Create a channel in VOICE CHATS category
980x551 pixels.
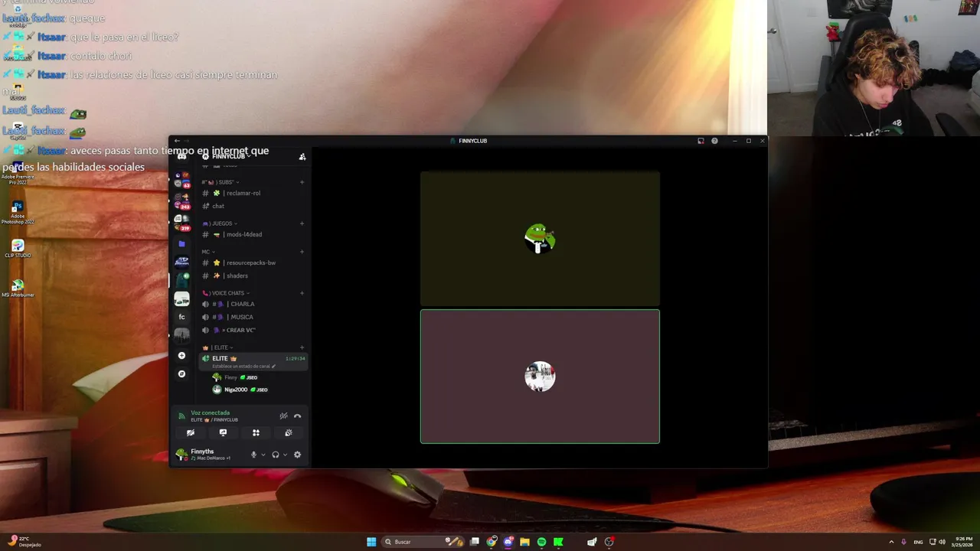(302, 293)
